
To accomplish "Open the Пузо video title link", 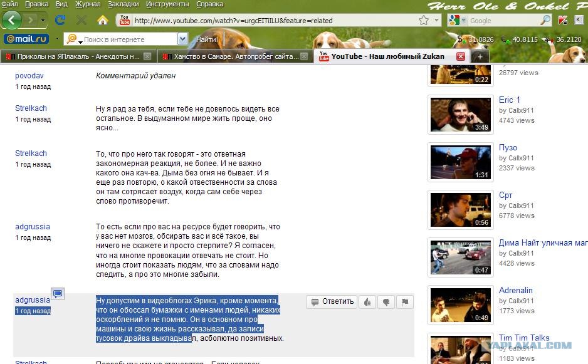I will (508, 148).
